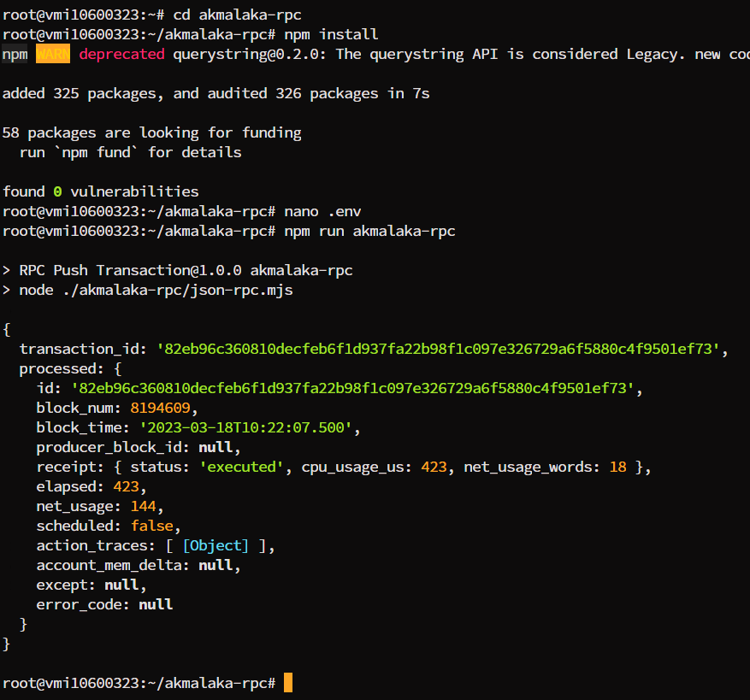The image size is (750, 700).
Task: Click the 'run `npm fund` for details' line
Action: 131,152
